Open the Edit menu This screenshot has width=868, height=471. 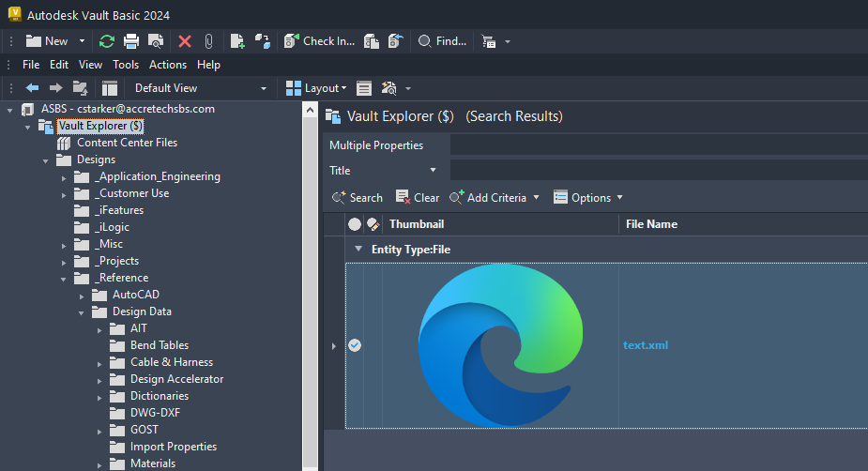click(x=59, y=65)
